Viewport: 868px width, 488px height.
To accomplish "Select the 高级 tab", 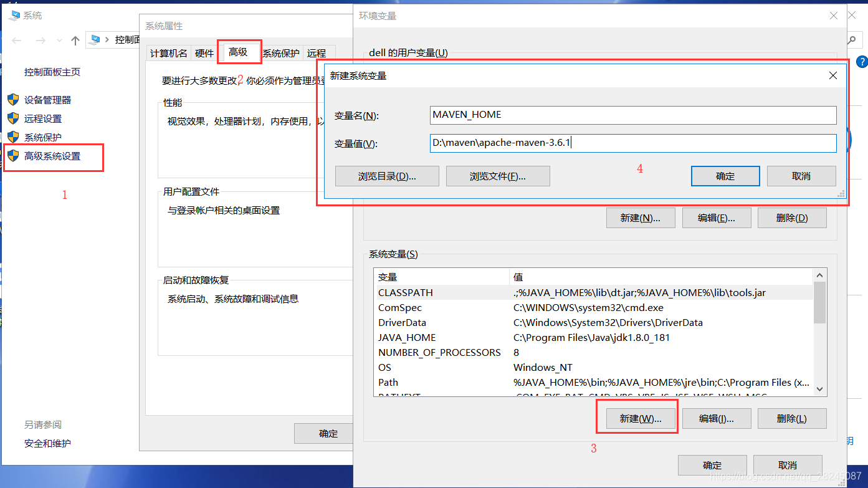I will pos(238,52).
